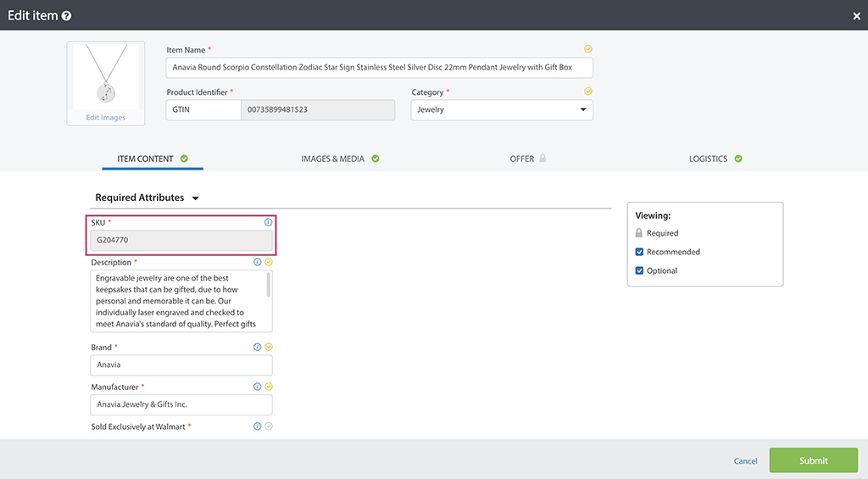Viewport: 868px width, 479px height.
Task: Click the yellow check icon beside Item Name
Action: [x=588, y=49]
